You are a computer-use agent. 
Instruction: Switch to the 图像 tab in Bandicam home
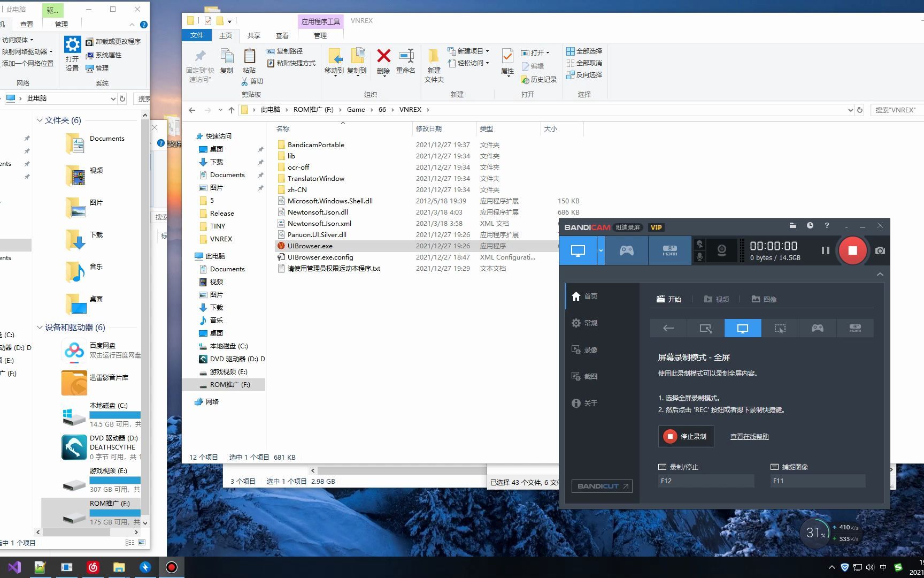click(764, 299)
